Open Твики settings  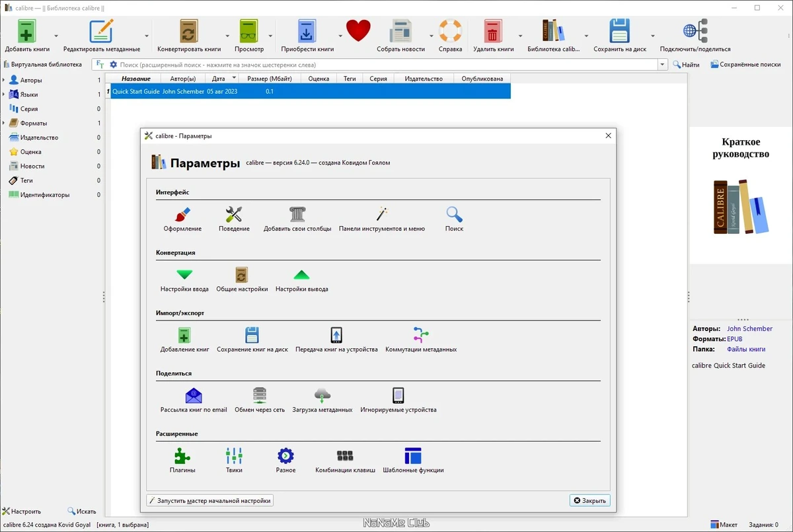234,461
